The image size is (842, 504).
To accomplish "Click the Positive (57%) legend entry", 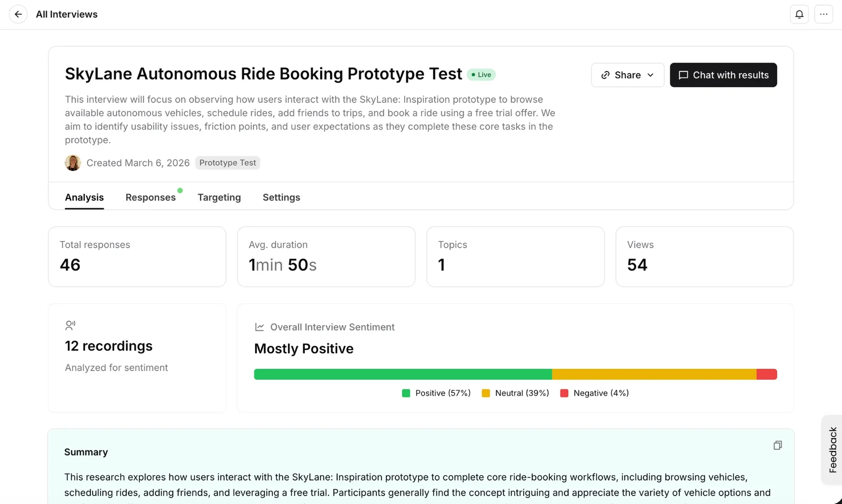I will (x=436, y=393).
